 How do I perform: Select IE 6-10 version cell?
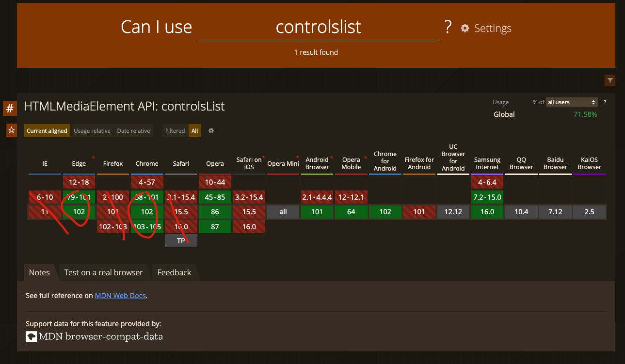click(45, 197)
